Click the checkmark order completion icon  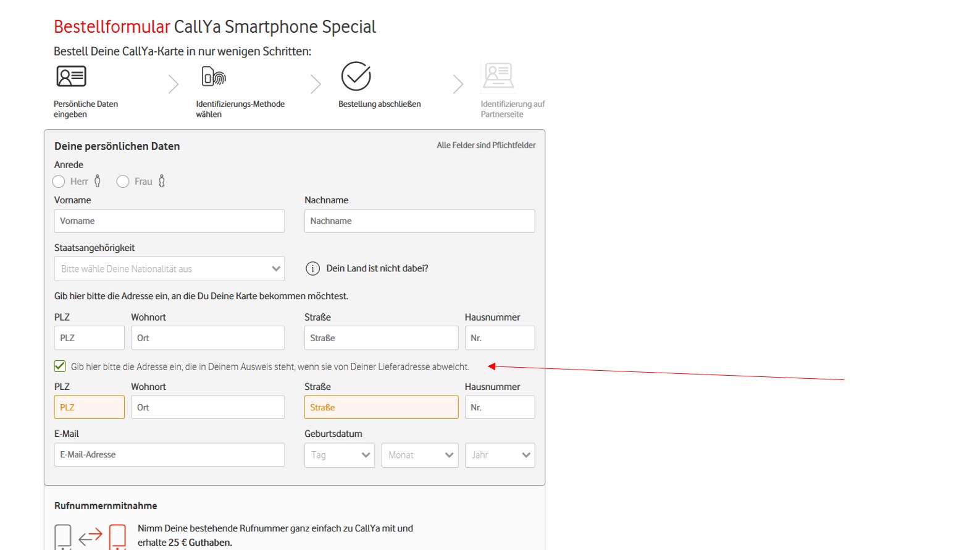coord(356,77)
